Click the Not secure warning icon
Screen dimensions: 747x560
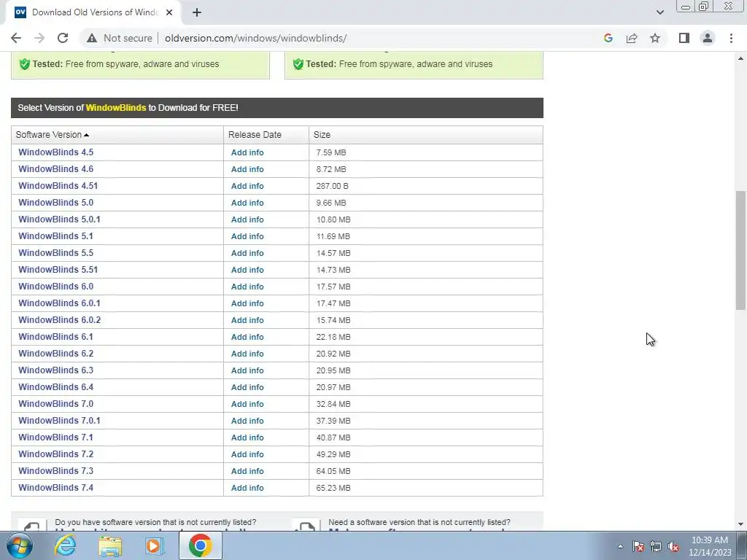click(x=92, y=38)
